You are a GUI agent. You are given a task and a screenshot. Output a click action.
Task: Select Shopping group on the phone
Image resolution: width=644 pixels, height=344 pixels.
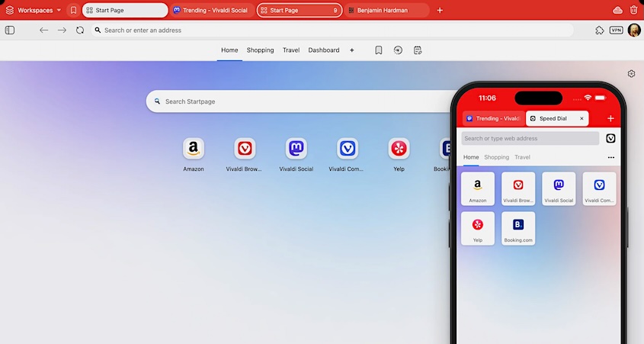(497, 157)
